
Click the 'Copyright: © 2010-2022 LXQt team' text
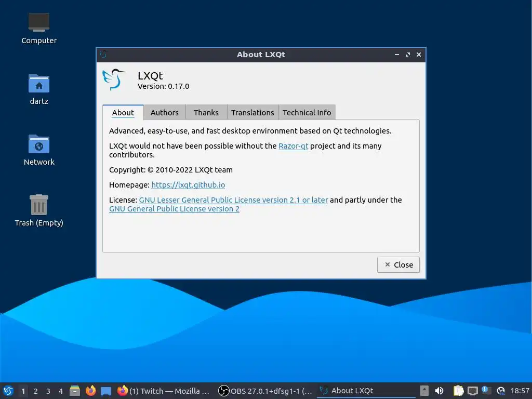[171, 170]
